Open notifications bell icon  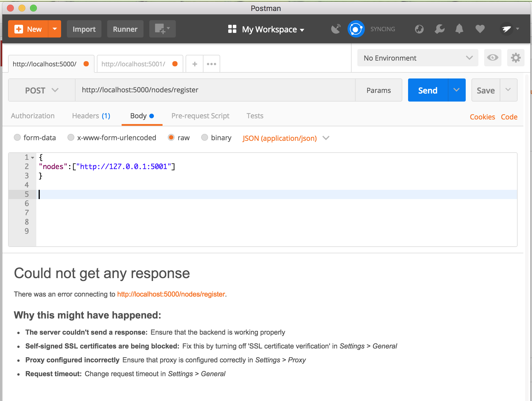[x=459, y=29]
